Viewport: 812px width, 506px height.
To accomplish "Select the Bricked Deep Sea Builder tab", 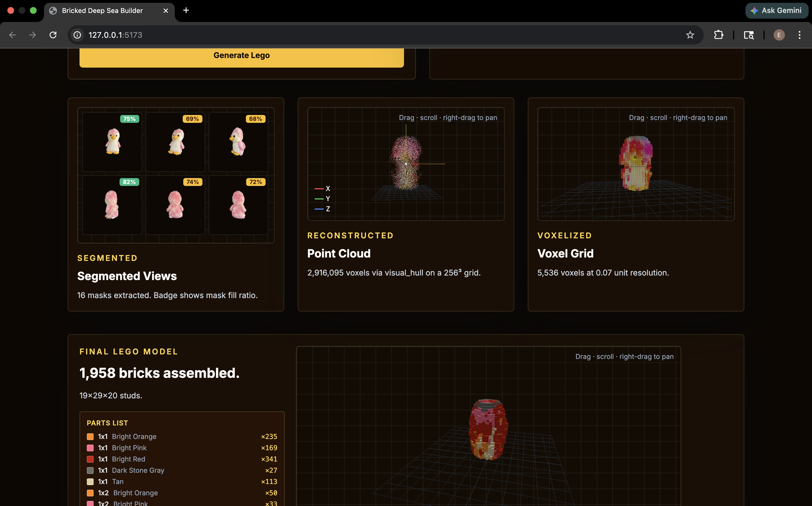I will click(102, 11).
